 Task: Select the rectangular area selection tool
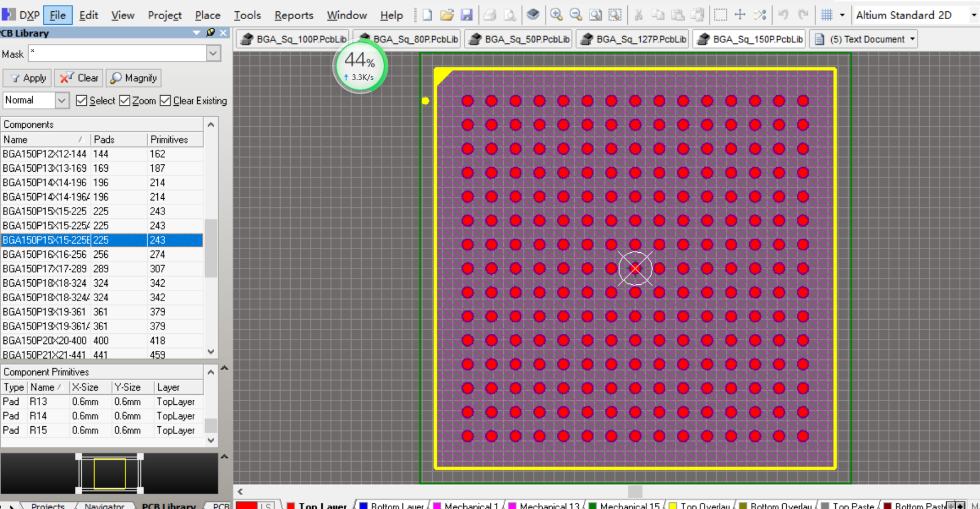coord(720,15)
